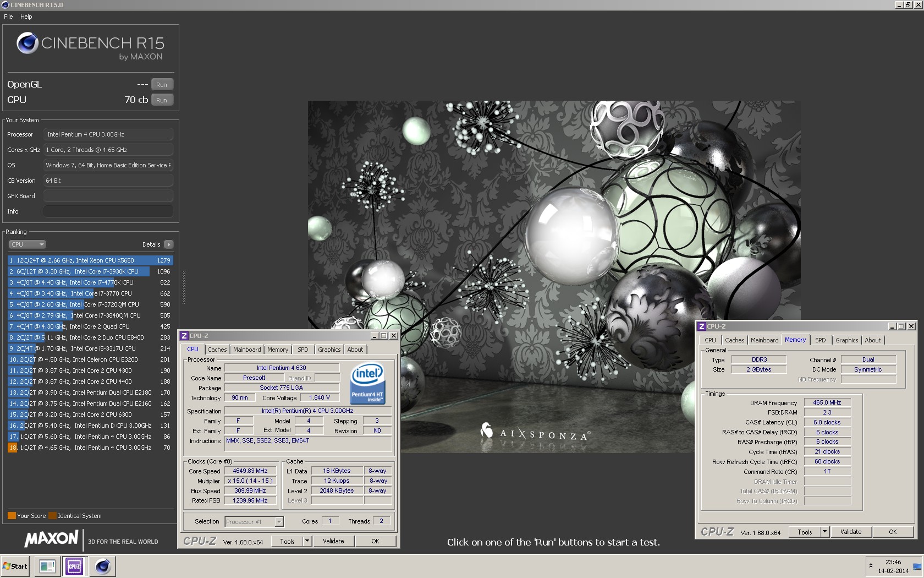Click the DRAM Frequency 465.0 MHz value
This screenshot has width=924, height=578.
(827, 403)
